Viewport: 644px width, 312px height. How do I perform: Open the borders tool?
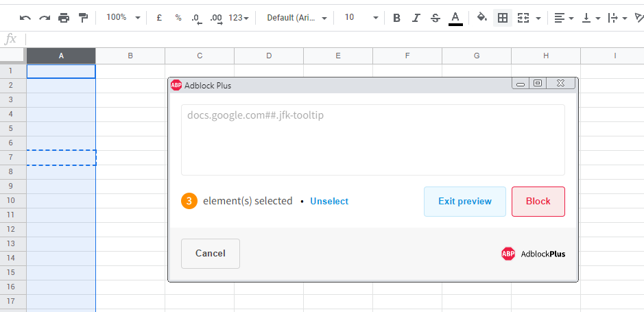tap(503, 18)
